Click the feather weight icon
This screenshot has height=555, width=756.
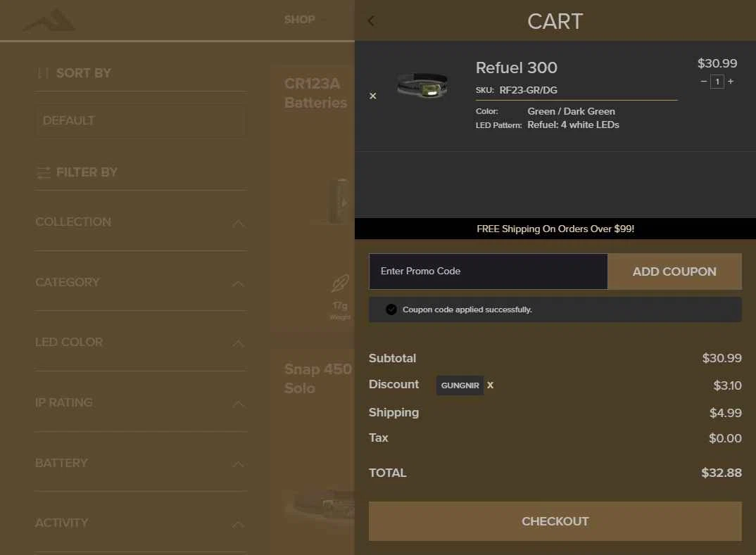(x=340, y=283)
